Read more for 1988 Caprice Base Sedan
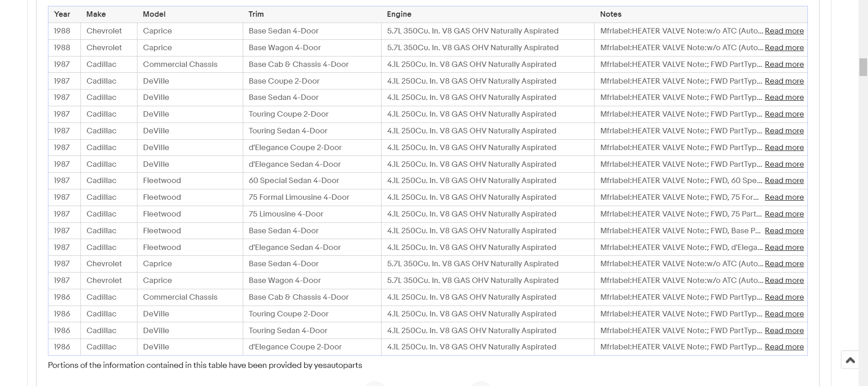 click(x=784, y=31)
